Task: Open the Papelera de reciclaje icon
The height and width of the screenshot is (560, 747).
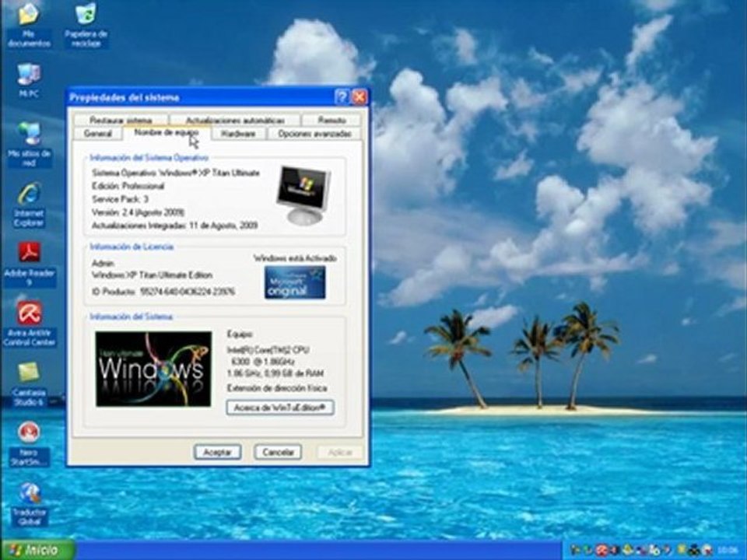Action: tap(86, 24)
